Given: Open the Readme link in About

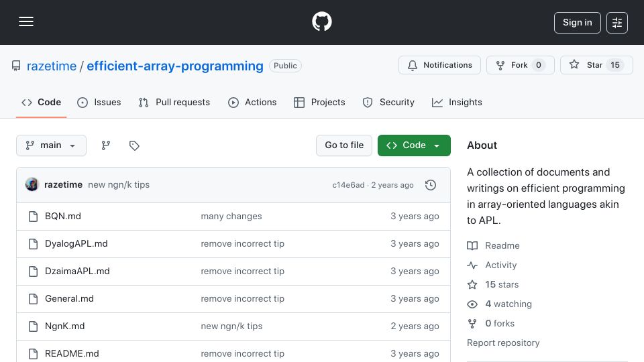Looking at the screenshot, I should [502, 246].
